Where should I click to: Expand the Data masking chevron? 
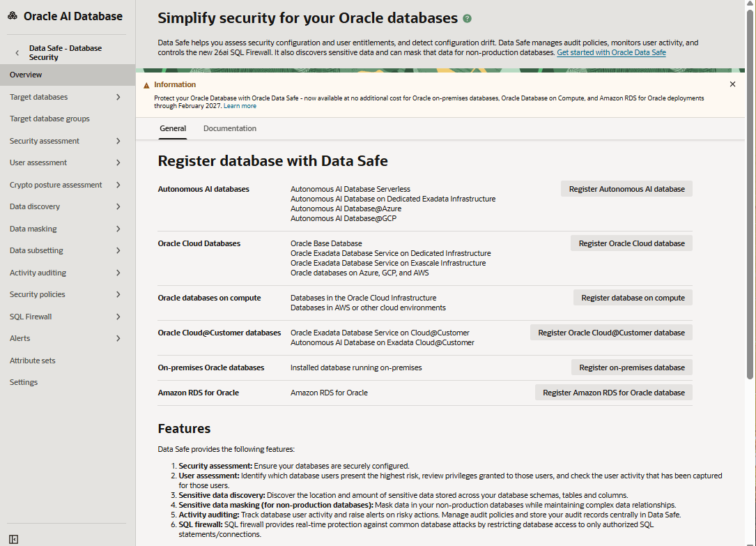click(118, 229)
